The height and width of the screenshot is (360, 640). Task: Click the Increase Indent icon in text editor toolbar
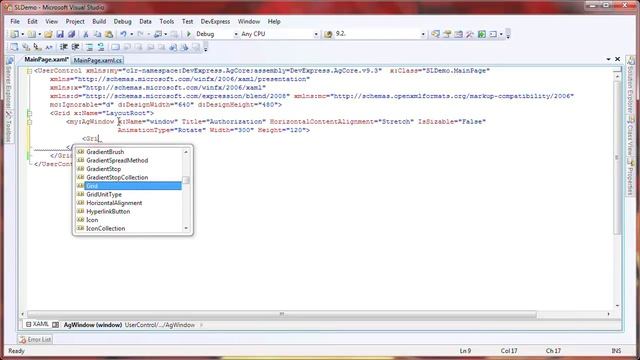(x=75, y=47)
